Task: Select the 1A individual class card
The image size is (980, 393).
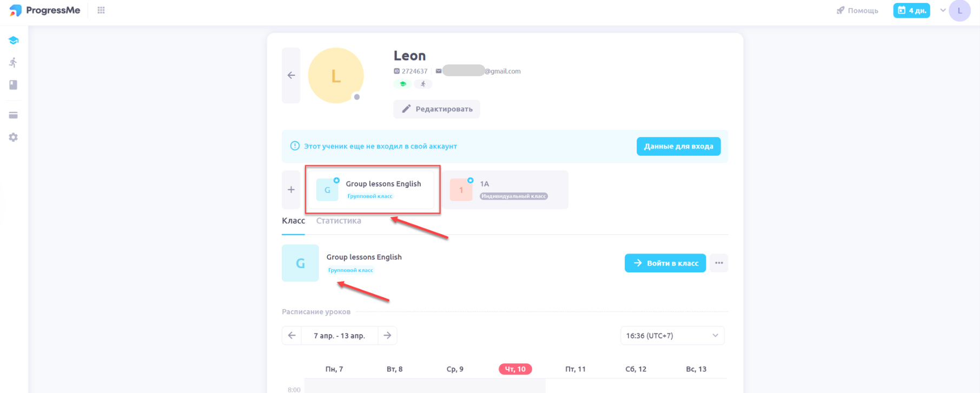Action: coord(505,190)
